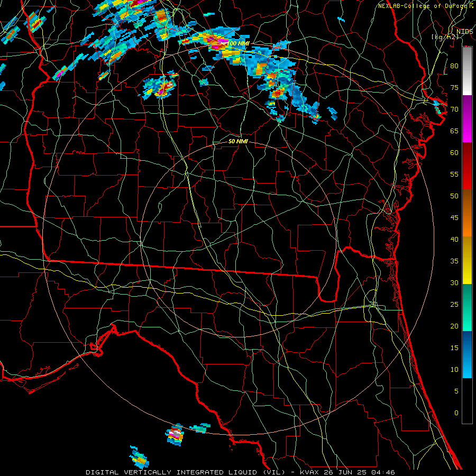Select the orange-brown segment of the color scale
Screen dimensions: 476x476
click(467, 213)
